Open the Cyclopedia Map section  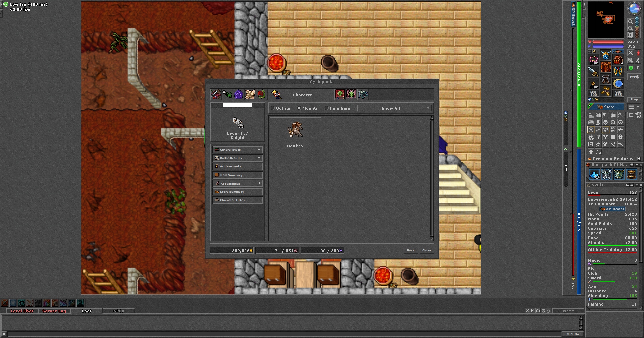[250, 95]
